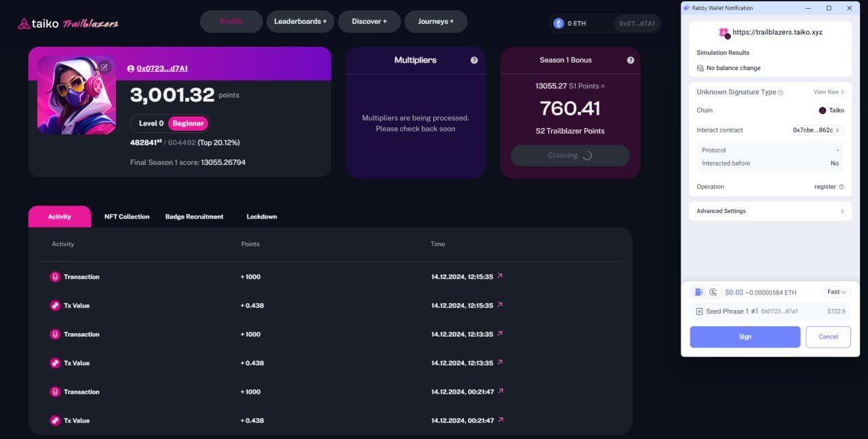Click the 0x07...d7A1 wallet button in header
This screenshot has height=439, width=868.
tap(637, 23)
